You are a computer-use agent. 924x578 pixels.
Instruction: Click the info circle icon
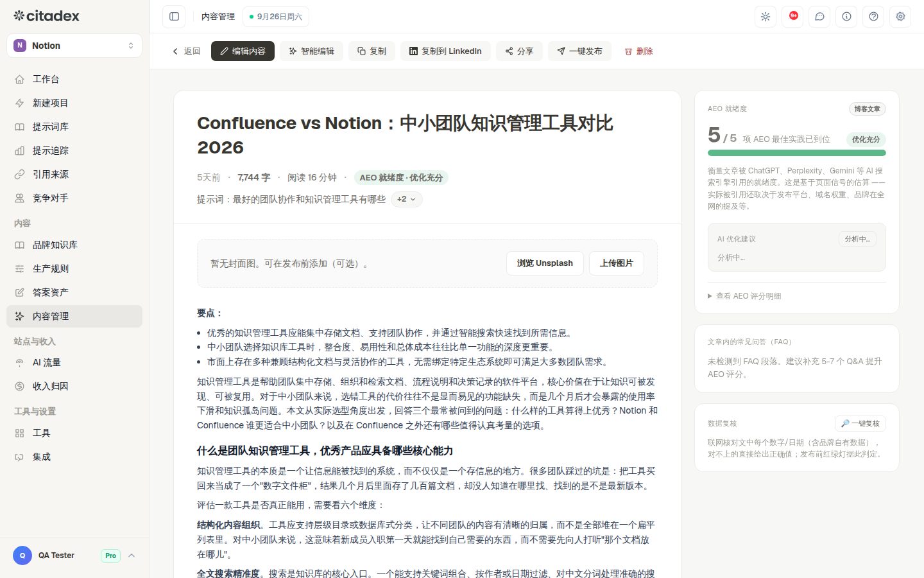pyautogui.click(x=846, y=17)
